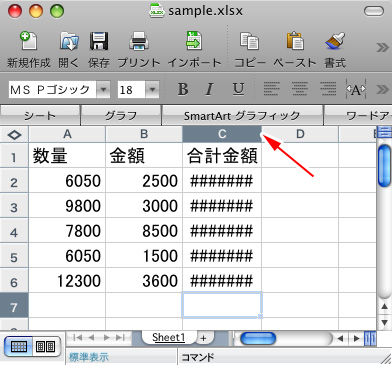This screenshot has height=365, width=392.
Task: Add a new sheet with plus button
Action: 203,338
